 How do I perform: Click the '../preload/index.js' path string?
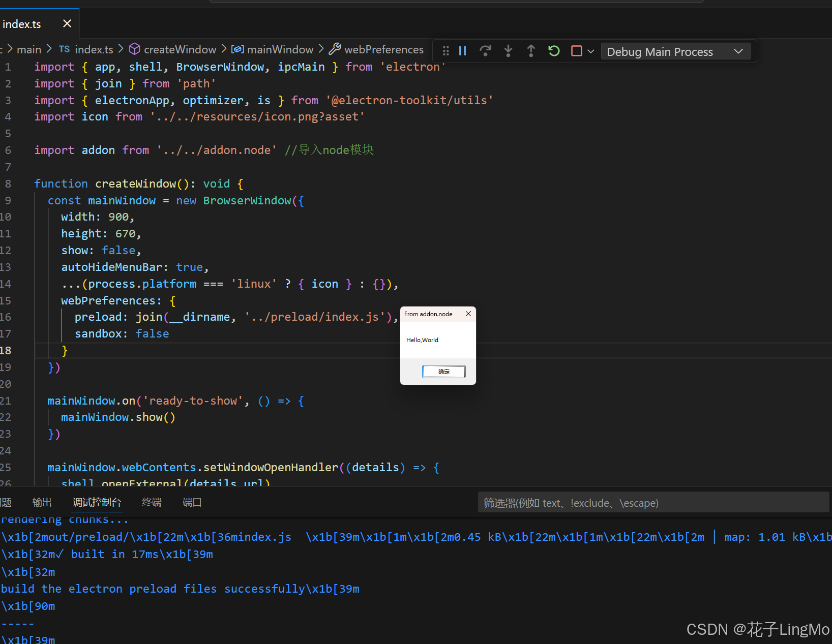pyautogui.click(x=315, y=317)
